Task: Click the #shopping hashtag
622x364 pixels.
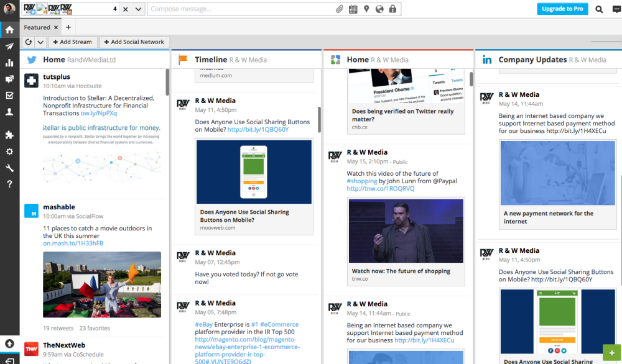Action: click(362, 181)
